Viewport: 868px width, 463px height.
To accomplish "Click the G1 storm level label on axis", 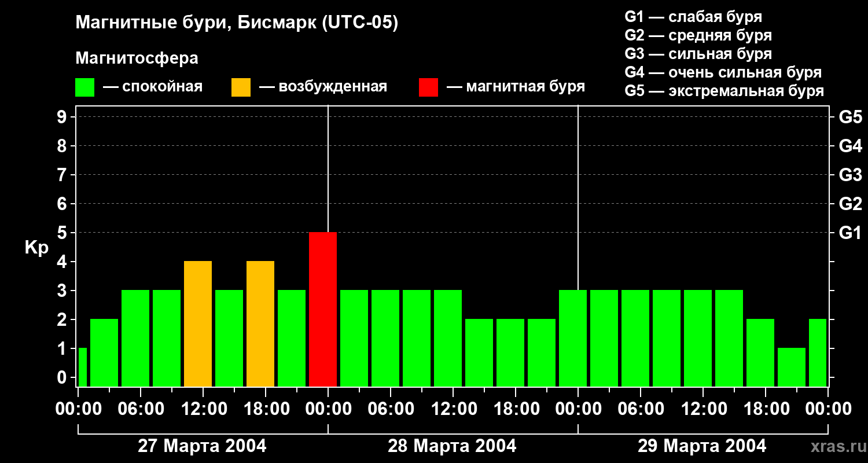I will 850,233.
